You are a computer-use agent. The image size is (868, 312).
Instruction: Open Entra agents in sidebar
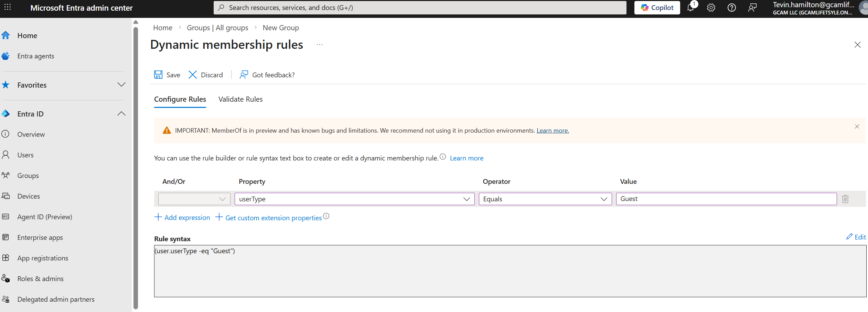[36, 56]
